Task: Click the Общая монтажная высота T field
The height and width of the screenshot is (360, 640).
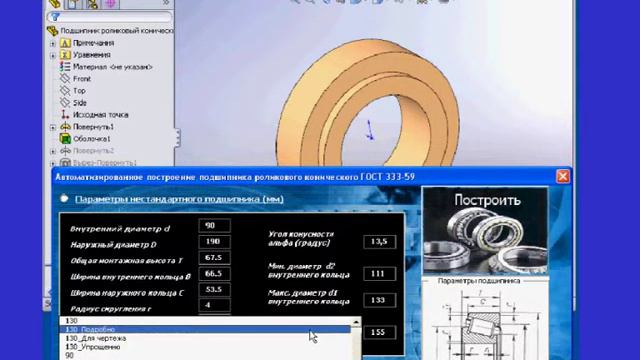Action: click(214, 258)
